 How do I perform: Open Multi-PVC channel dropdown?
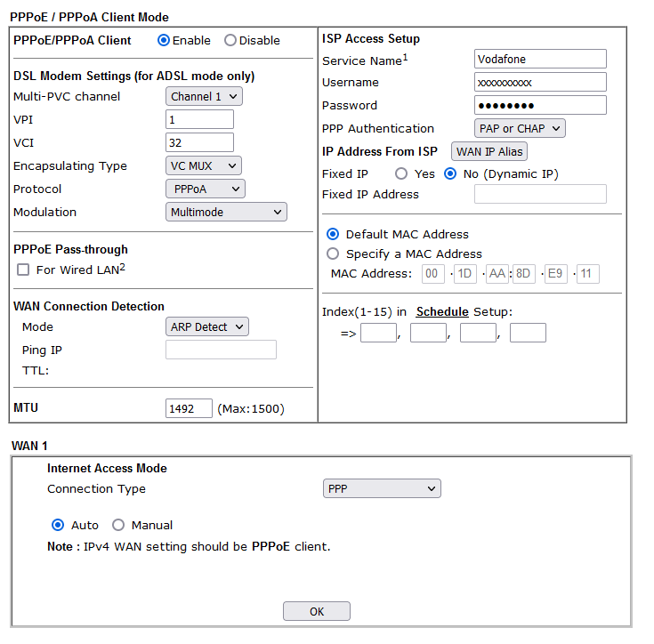(x=204, y=96)
